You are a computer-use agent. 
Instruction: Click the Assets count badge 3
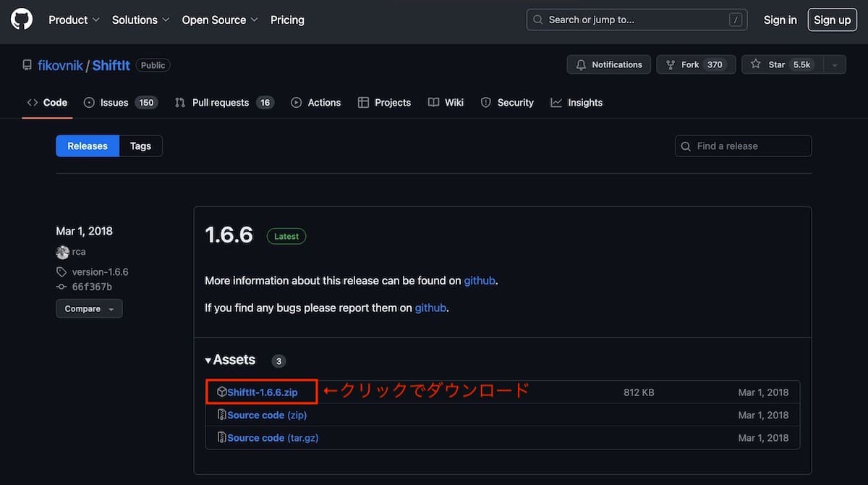279,360
